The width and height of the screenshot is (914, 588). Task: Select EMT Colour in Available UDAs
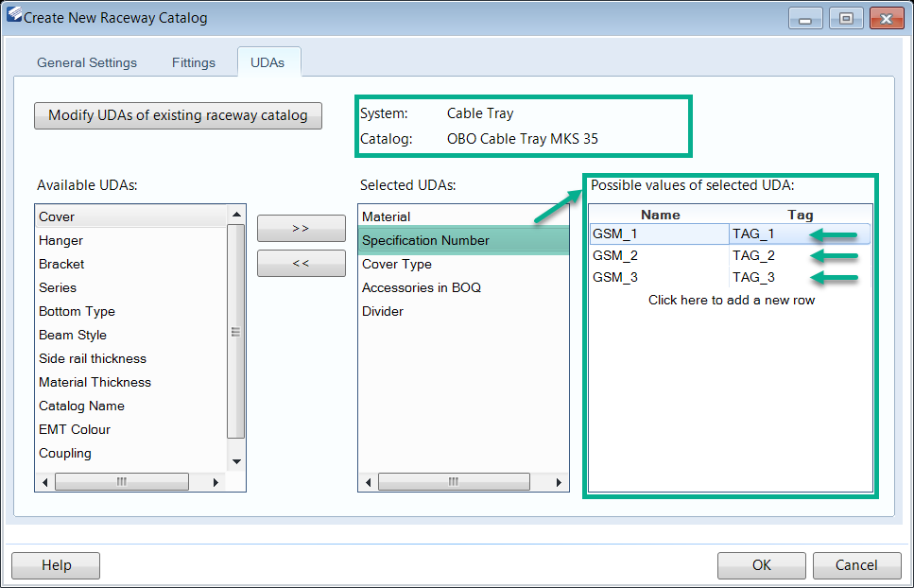pyautogui.click(x=131, y=429)
